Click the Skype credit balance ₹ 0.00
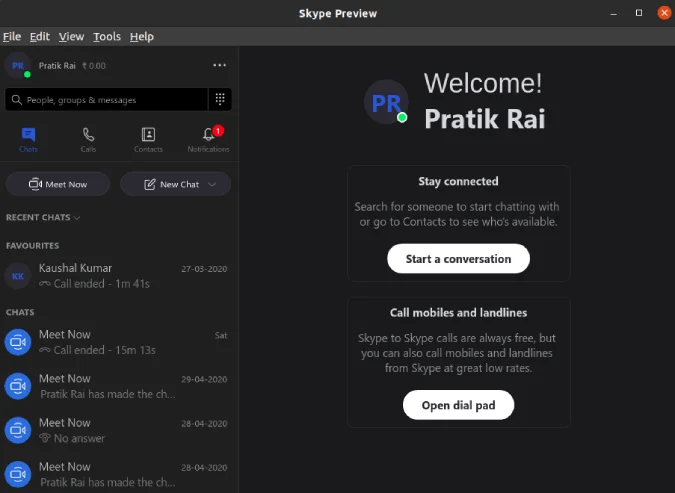Viewport: 675px width, 493px height. click(94, 66)
